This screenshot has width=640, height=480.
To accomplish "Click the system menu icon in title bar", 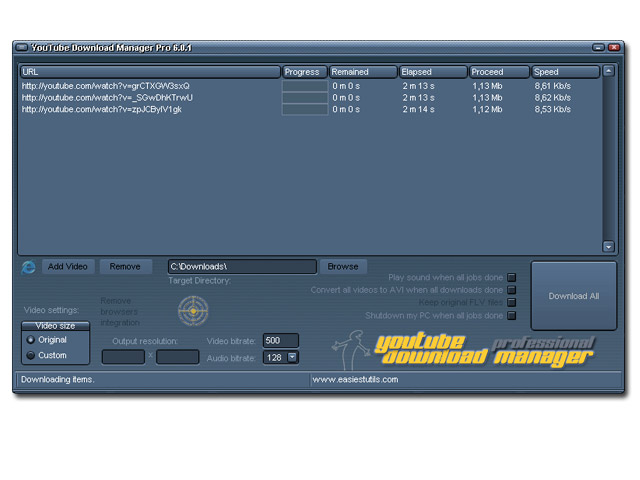I will (x=21, y=47).
